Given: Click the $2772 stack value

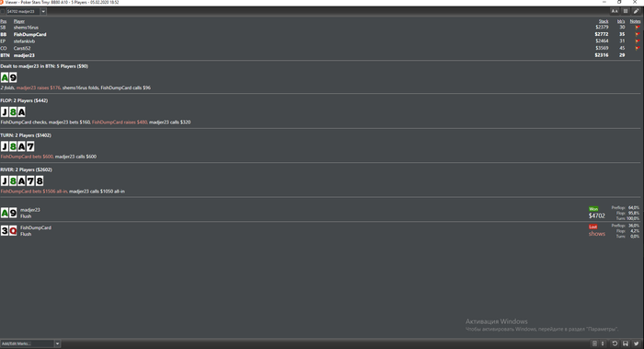Looking at the screenshot, I should coord(602,34).
